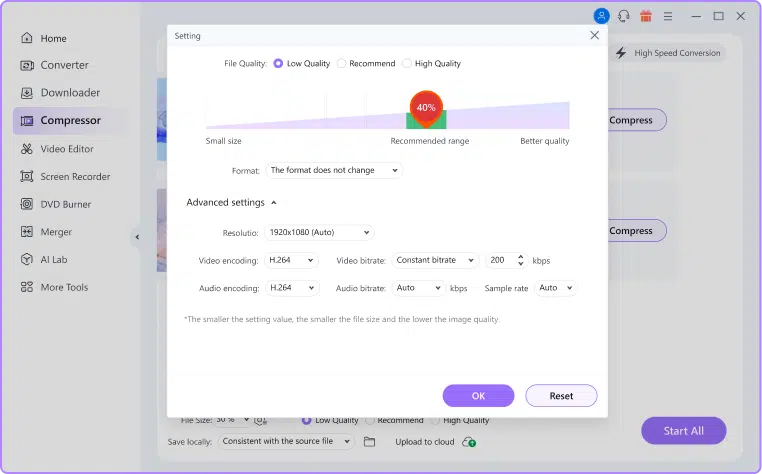The height and width of the screenshot is (474, 762).
Task: Close the Setting dialog
Action: (x=594, y=35)
